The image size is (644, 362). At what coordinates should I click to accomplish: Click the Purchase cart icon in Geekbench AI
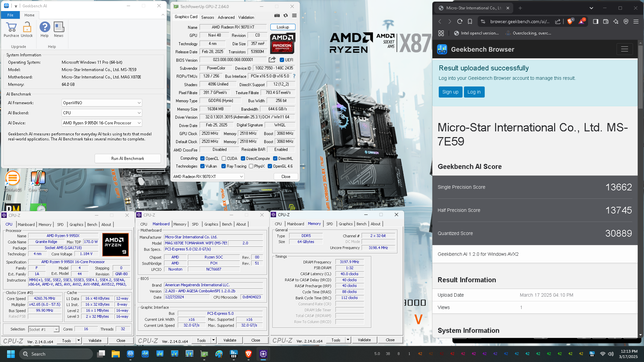point(11,27)
